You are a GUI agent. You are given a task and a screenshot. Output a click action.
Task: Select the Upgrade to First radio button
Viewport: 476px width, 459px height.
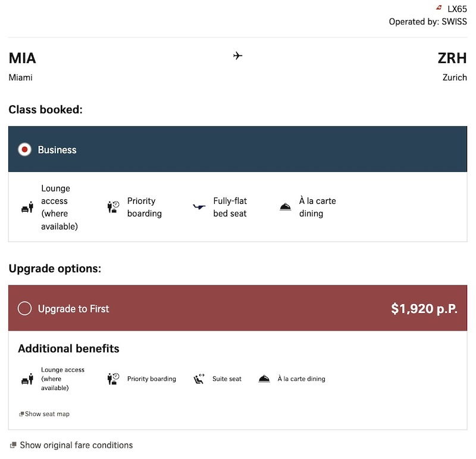(24, 309)
